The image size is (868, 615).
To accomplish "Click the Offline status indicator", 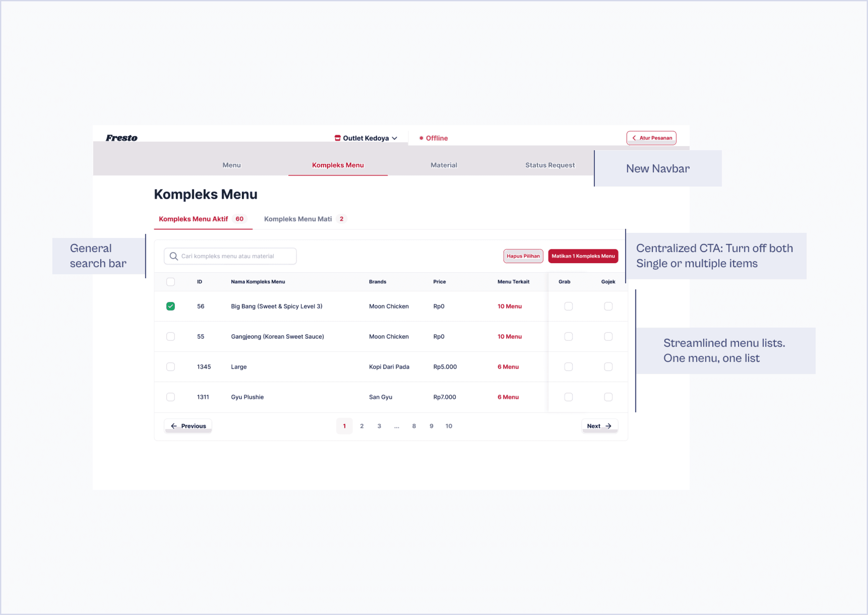I will click(433, 138).
